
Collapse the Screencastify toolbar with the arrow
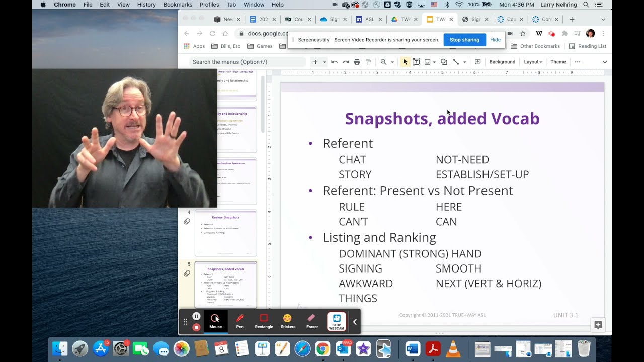pos(355,322)
